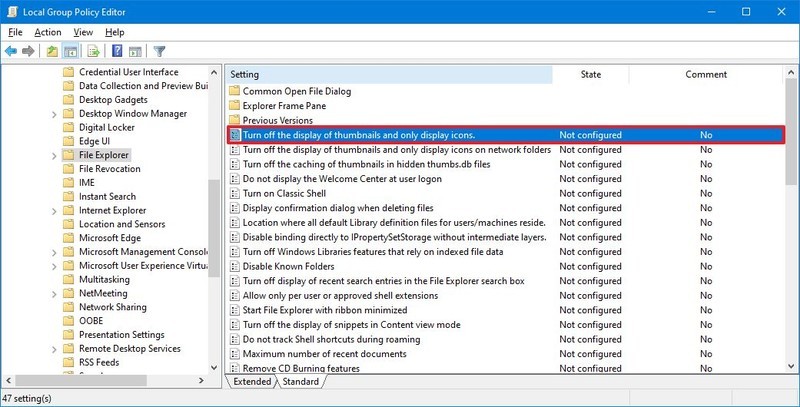
Task: Expand the Desktop Window Manager node
Action: [54, 114]
